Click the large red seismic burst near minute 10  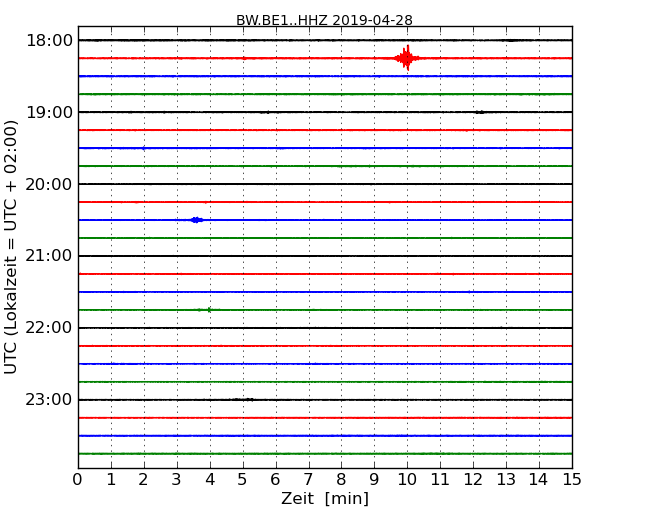click(407, 58)
